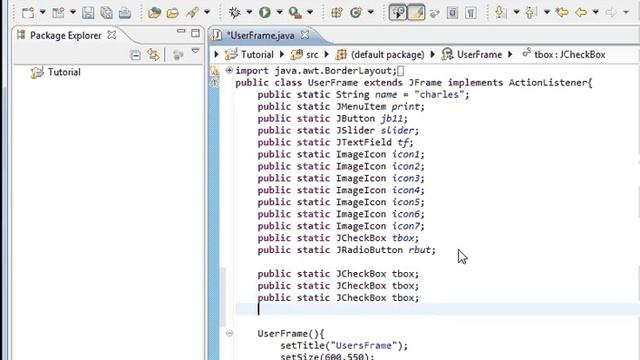Click the Back navigation arrow
This screenshot has height=360, width=640.
coord(581,13)
